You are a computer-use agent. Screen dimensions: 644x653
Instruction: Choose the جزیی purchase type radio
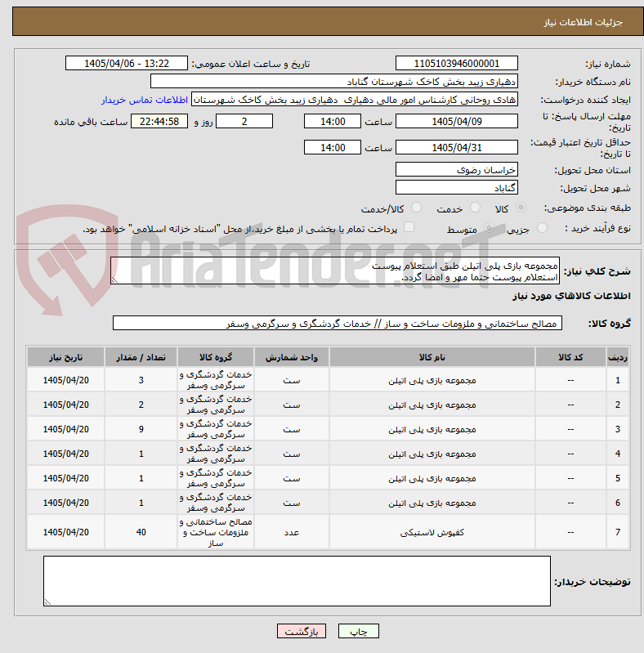pos(542,228)
